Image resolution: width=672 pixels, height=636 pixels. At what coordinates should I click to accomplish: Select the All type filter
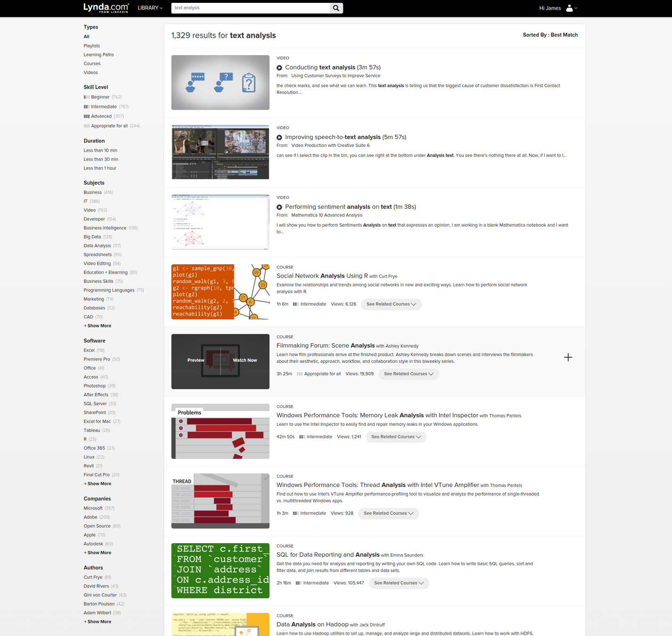click(87, 37)
